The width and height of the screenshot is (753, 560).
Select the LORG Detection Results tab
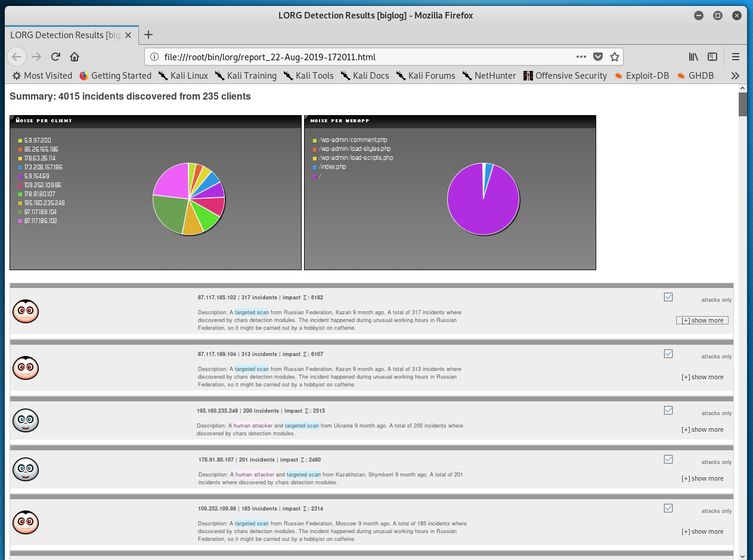coord(66,35)
